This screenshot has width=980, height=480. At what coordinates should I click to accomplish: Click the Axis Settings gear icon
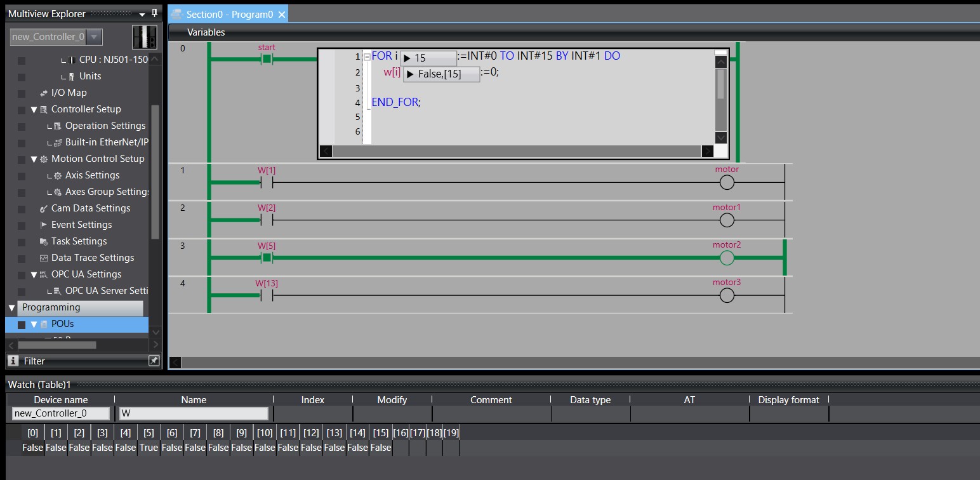click(x=57, y=175)
